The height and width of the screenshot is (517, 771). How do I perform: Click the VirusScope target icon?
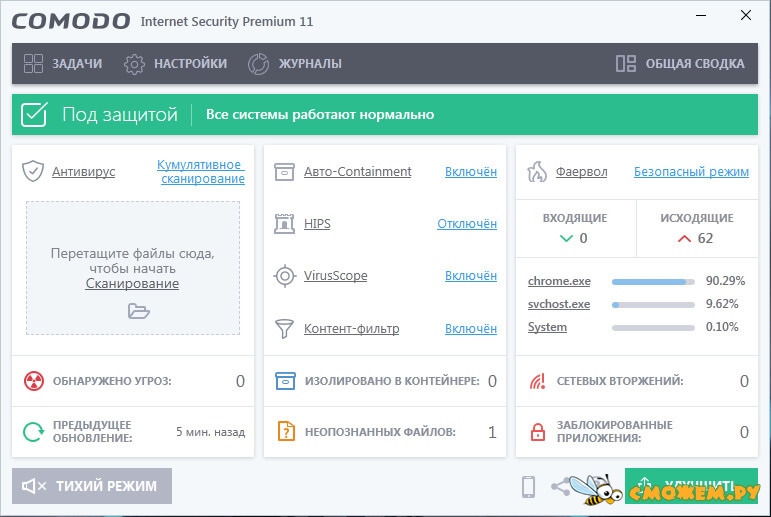pyautogui.click(x=285, y=276)
